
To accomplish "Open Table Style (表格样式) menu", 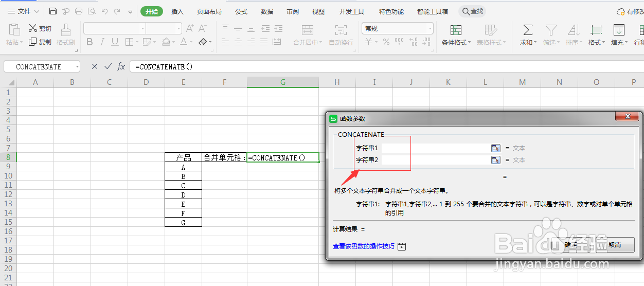I will 491,35.
